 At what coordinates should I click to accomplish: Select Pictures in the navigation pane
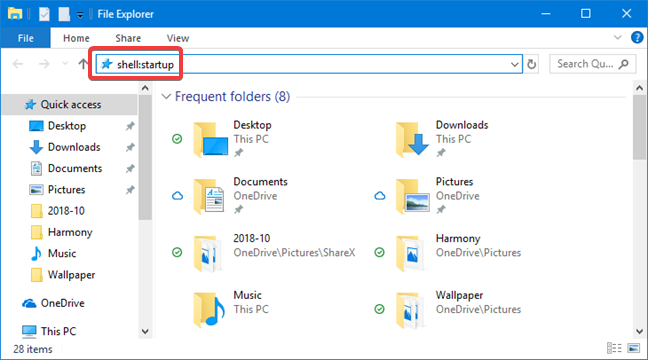66,190
